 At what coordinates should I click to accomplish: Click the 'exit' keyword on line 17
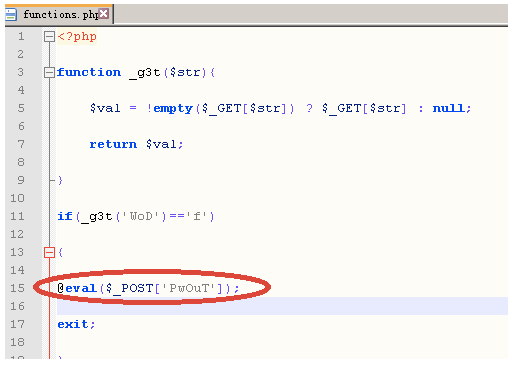pos(73,324)
